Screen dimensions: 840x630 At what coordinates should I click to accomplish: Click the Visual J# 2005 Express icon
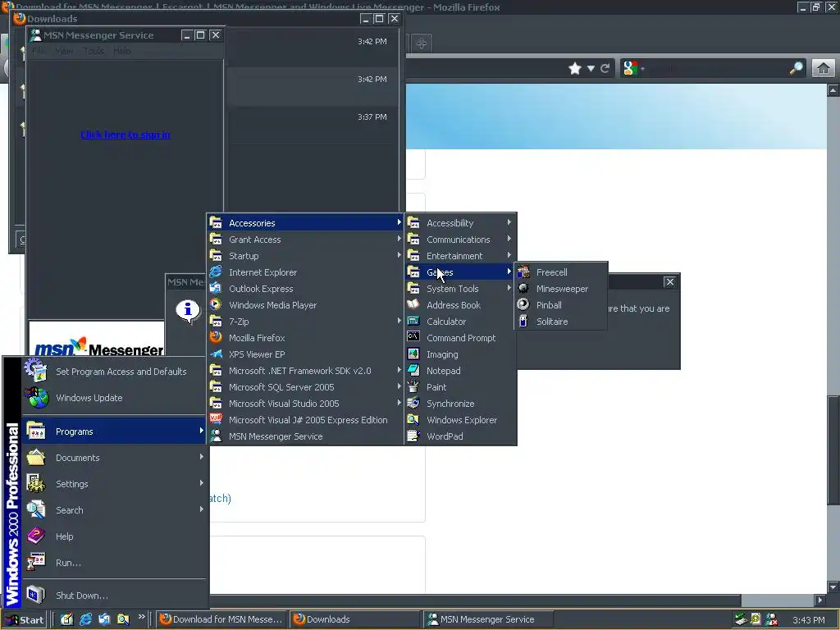coord(216,419)
